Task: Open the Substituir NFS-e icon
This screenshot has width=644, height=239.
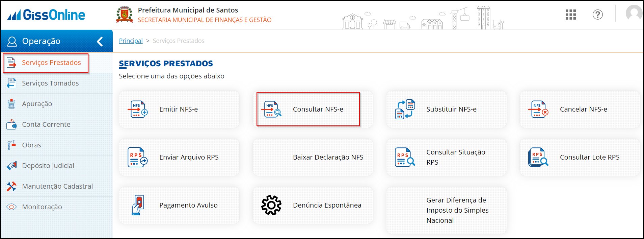Action: coord(405,109)
